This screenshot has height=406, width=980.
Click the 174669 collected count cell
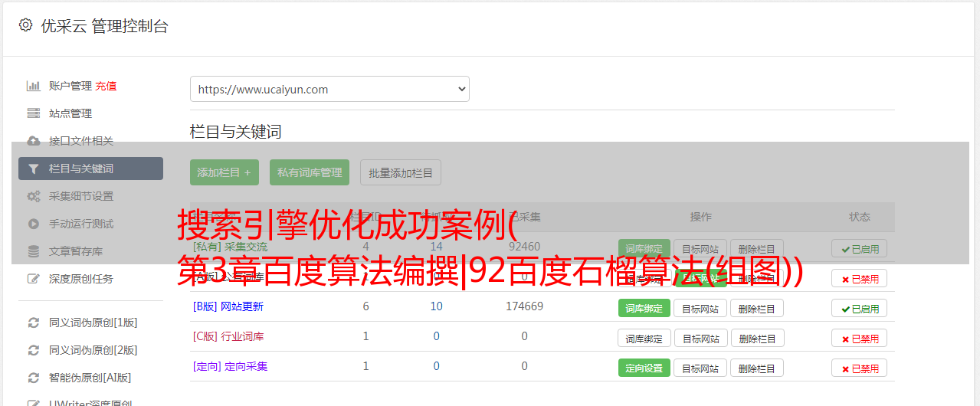click(x=524, y=306)
